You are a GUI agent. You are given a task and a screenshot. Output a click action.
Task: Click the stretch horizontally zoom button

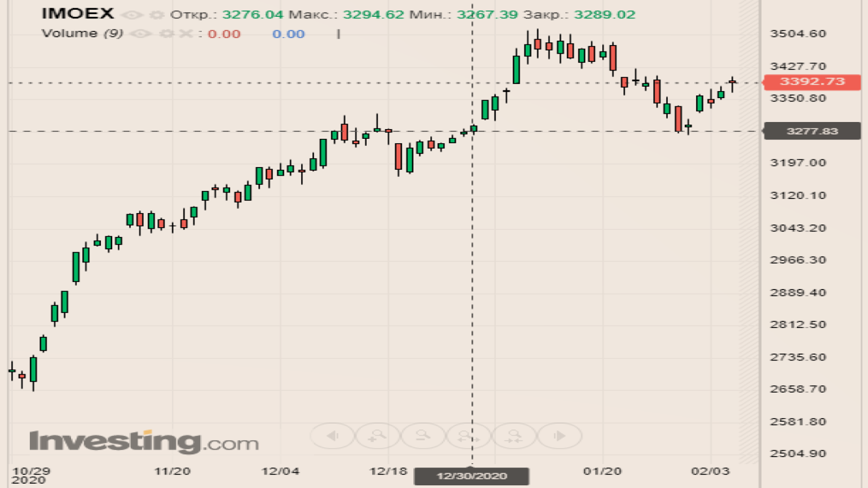(468, 436)
